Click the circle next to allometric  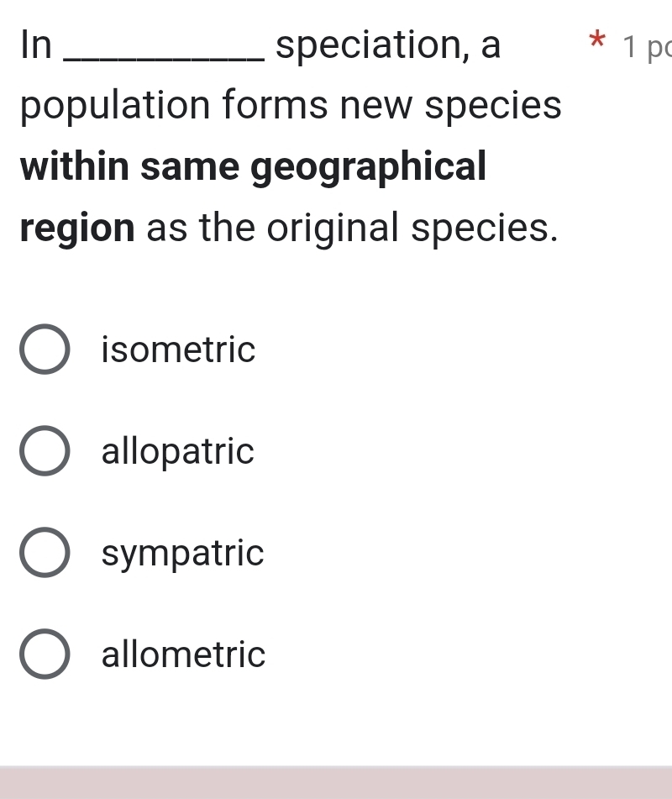click(x=44, y=654)
